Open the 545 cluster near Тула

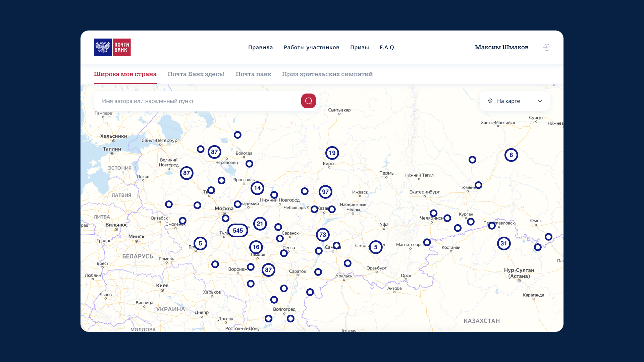238,231
